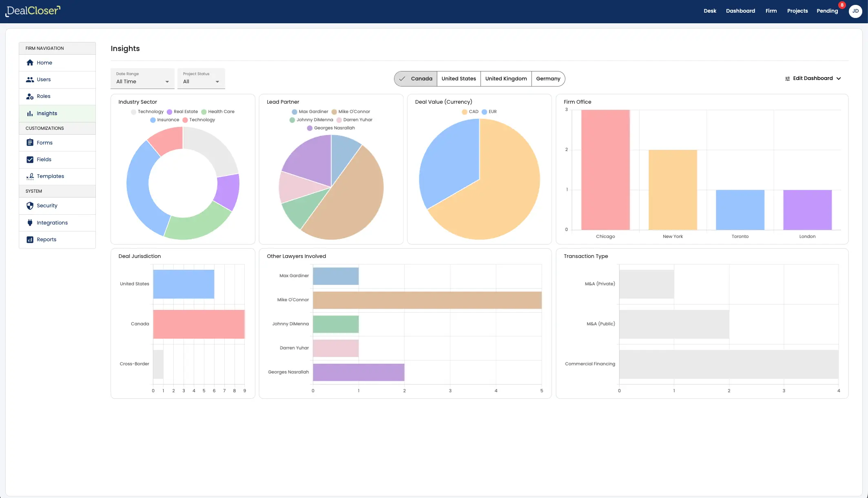The image size is (868, 498).
Task: Click the Reports chart icon
Action: click(x=30, y=240)
